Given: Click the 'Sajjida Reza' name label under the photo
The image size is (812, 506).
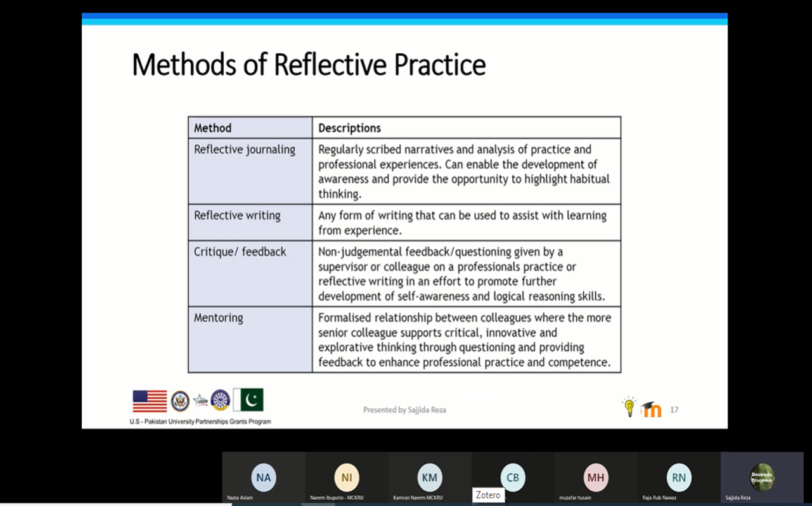Looking at the screenshot, I should point(738,498).
